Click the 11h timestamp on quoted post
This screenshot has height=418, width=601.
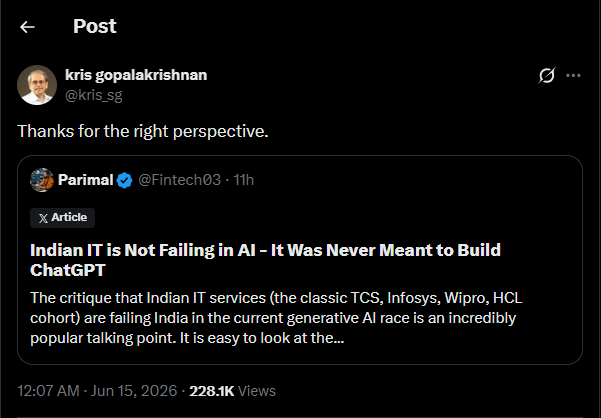[244, 180]
